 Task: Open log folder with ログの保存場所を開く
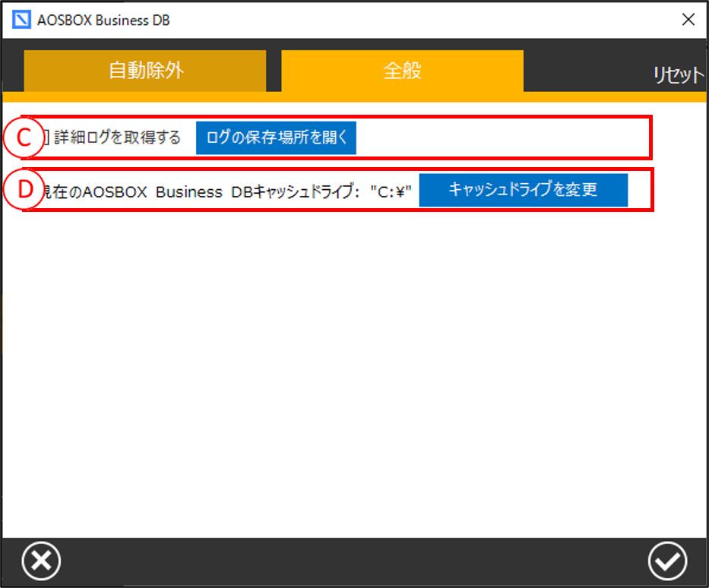pyautogui.click(x=276, y=138)
